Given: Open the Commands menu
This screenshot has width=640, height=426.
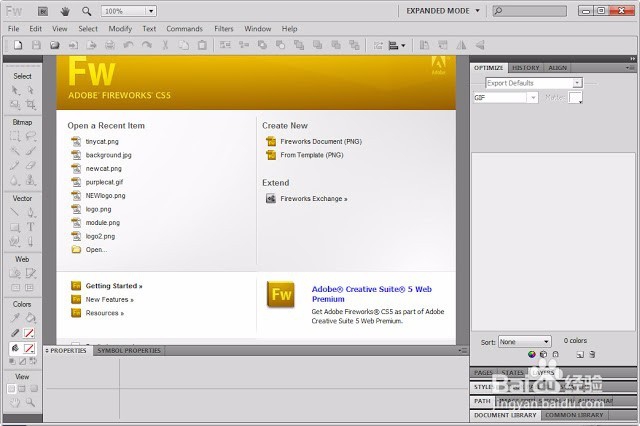Looking at the screenshot, I should tap(184, 29).
